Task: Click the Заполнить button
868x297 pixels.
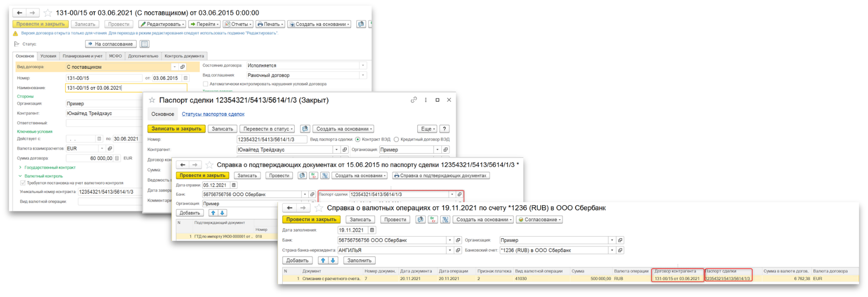Action: pos(359,260)
